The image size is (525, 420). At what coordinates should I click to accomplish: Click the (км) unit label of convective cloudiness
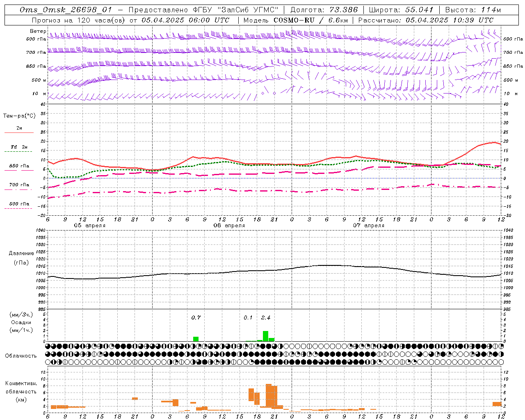[21, 399]
